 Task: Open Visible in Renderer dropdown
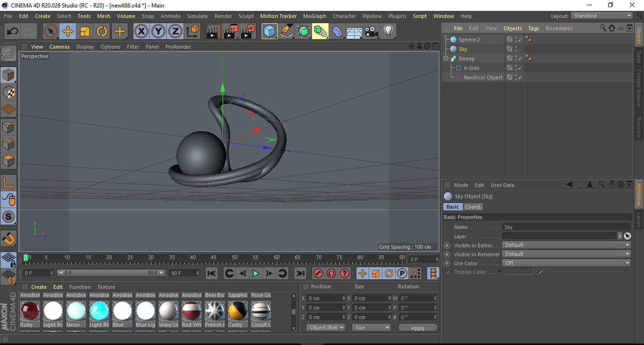[567, 254]
